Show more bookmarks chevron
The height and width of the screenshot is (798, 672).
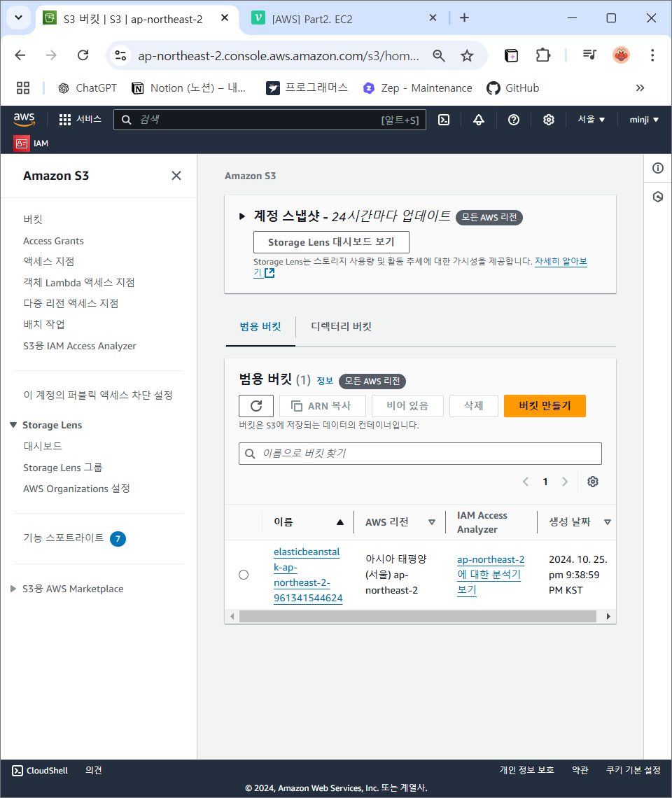[640, 88]
